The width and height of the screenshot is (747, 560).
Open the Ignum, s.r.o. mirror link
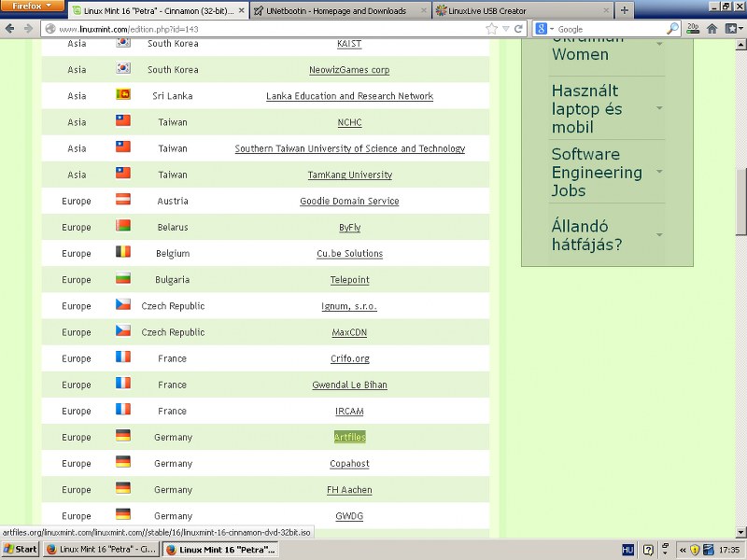click(x=349, y=306)
